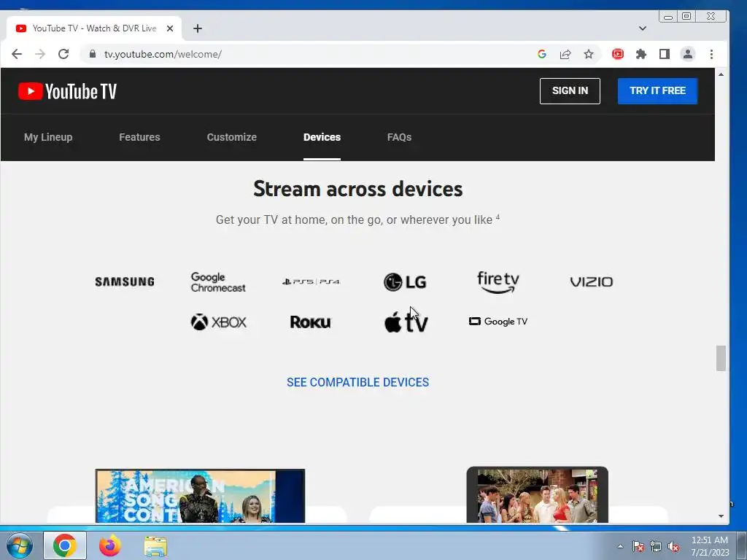This screenshot has height=560, width=747.
Task: Open a new tab with plus button
Action: pos(198,28)
